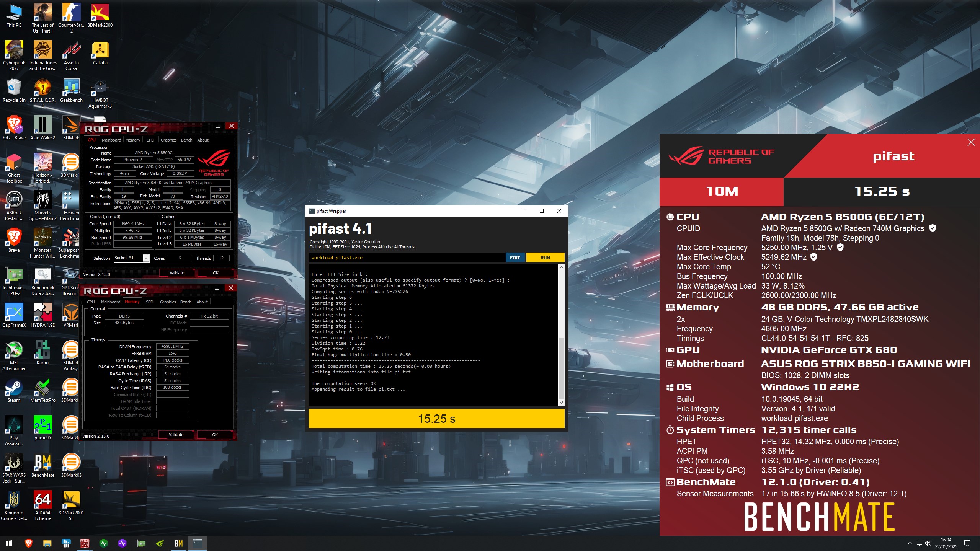This screenshot has height=551, width=980.
Task: Click OK in upper CPU-Z window
Action: pos(216,273)
